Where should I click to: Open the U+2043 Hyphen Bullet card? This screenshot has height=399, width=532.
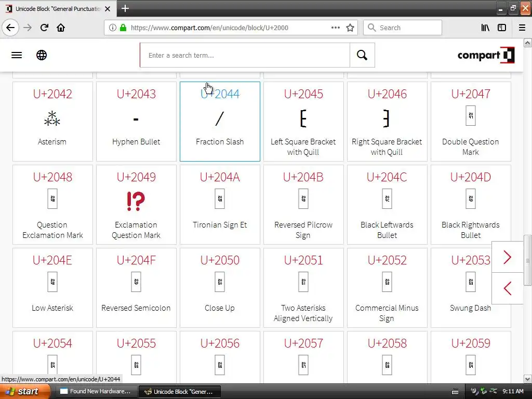click(x=136, y=122)
